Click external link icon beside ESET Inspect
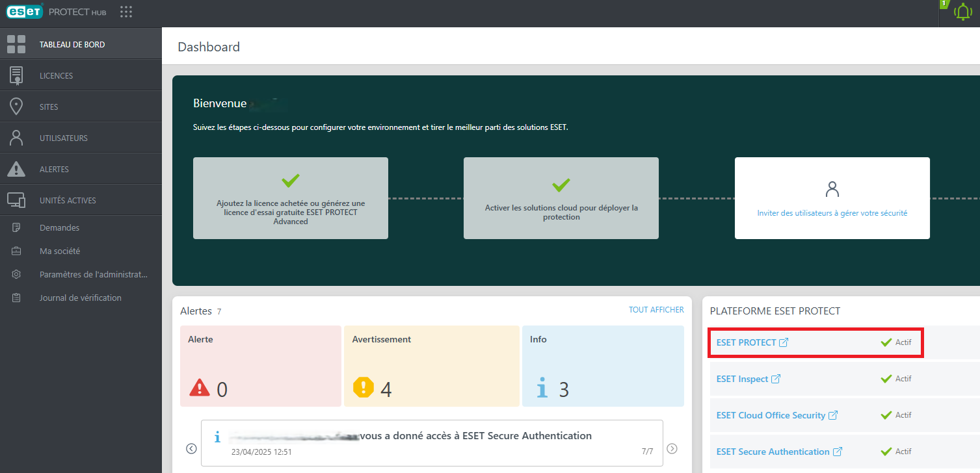The height and width of the screenshot is (473, 980). coord(776,379)
